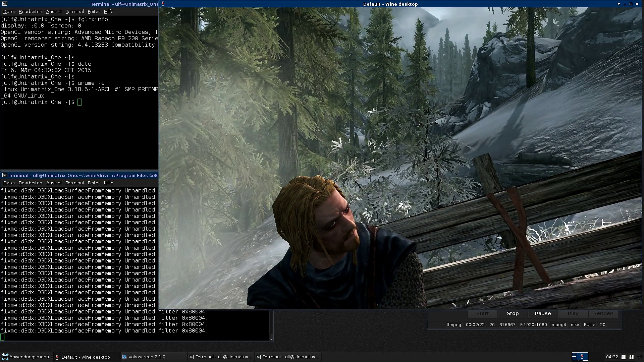644x362 pixels.
Task: Click the white stop tray icon
Action: tap(624, 357)
